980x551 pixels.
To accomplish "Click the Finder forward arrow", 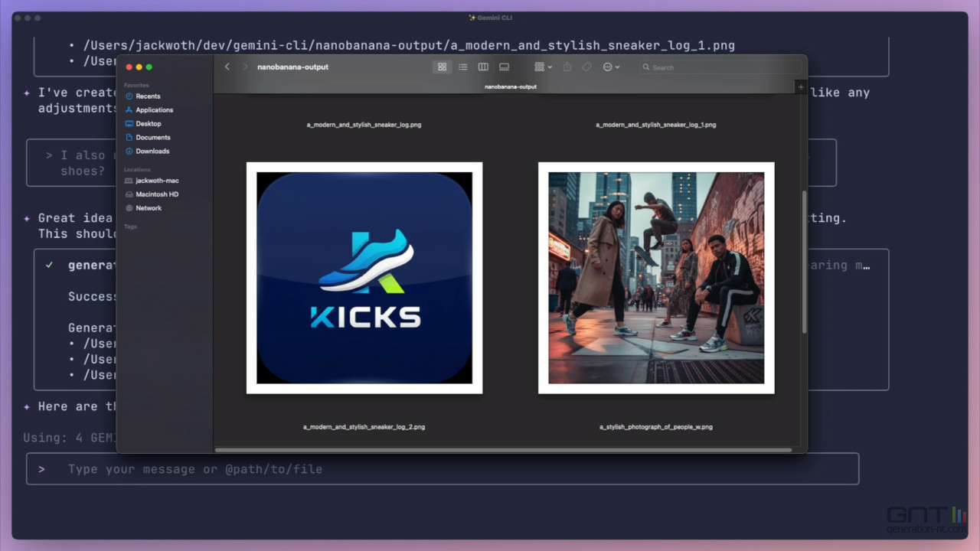I will pyautogui.click(x=245, y=67).
